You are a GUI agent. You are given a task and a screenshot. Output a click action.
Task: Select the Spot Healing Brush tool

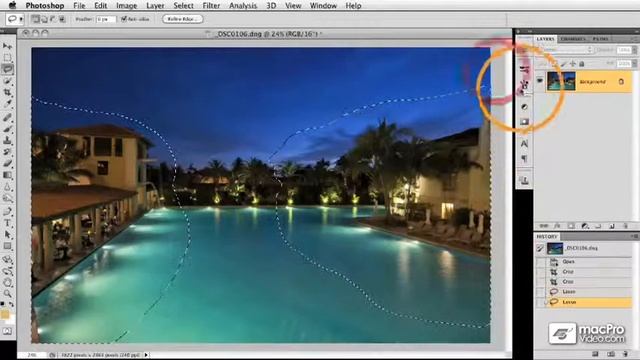(7, 118)
